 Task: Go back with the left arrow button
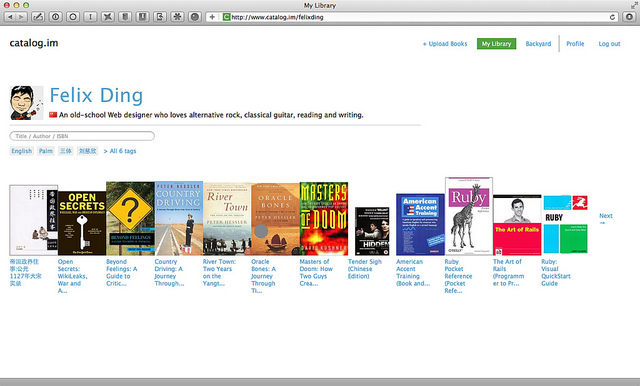coord(10,17)
